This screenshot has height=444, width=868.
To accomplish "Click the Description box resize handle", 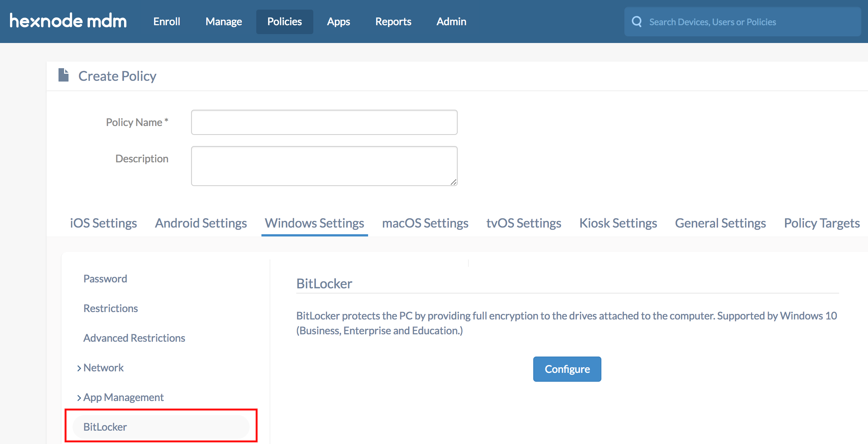I will pyautogui.click(x=453, y=182).
